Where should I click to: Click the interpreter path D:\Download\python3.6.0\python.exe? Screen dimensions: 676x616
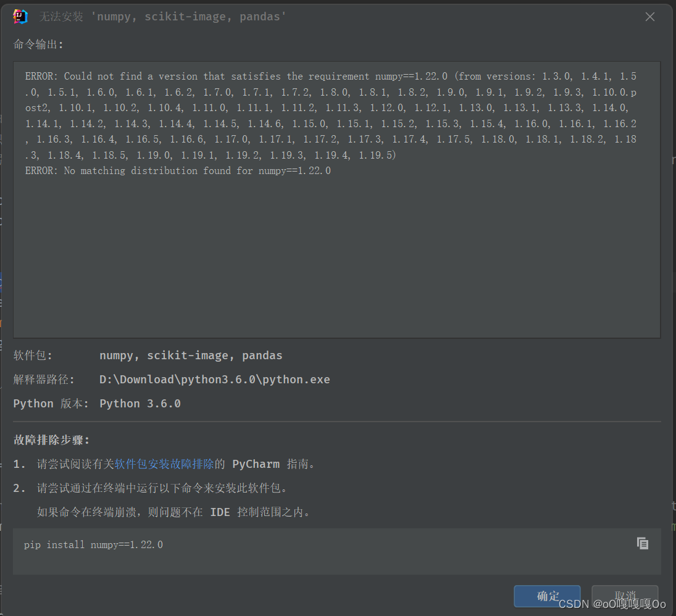215,380
